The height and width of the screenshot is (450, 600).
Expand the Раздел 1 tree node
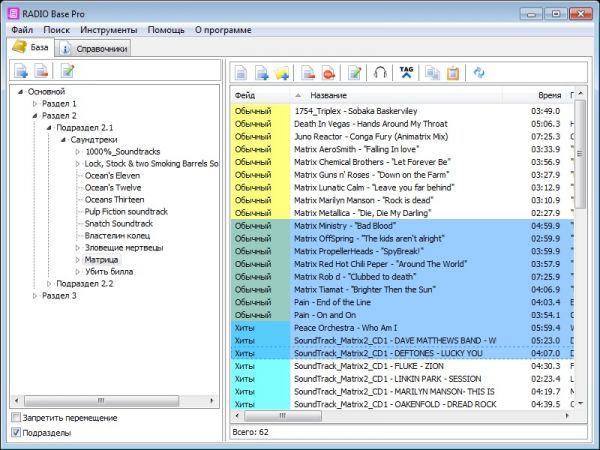pyautogui.click(x=34, y=103)
